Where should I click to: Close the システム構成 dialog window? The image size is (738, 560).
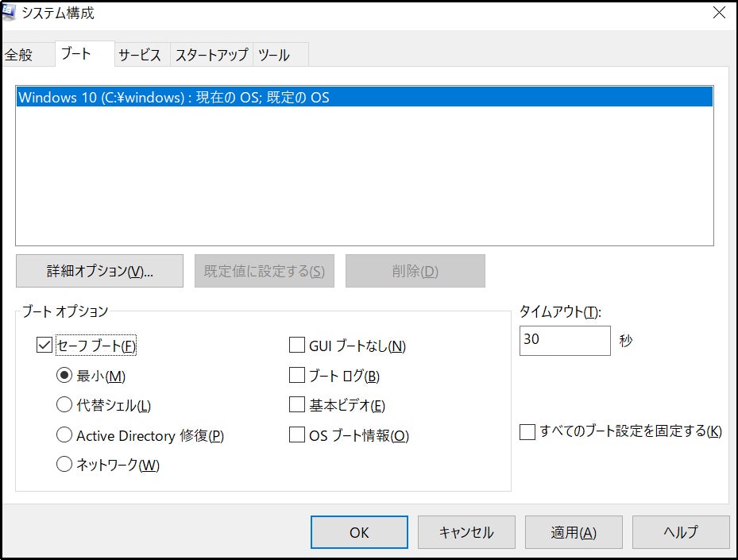(x=719, y=13)
